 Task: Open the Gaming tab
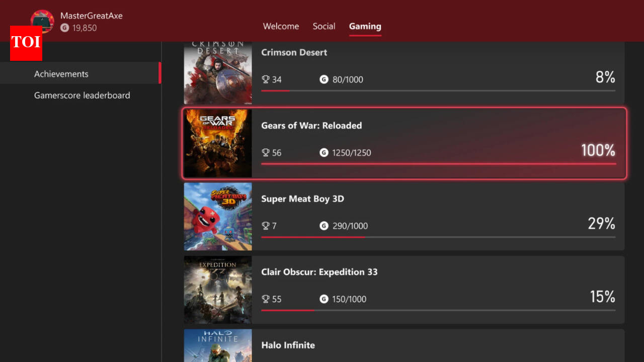pyautogui.click(x=365, y=26)
